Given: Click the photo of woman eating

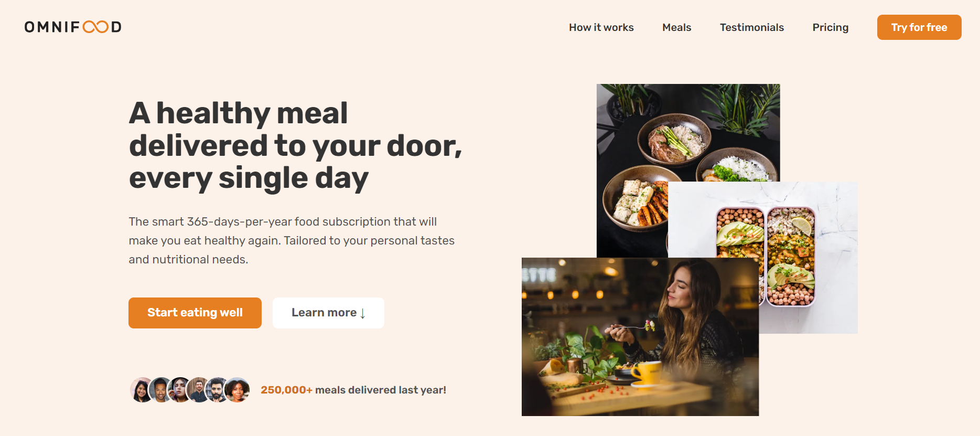Looking at the screenshot, I should pyautogui.click(x=640, y=337).
